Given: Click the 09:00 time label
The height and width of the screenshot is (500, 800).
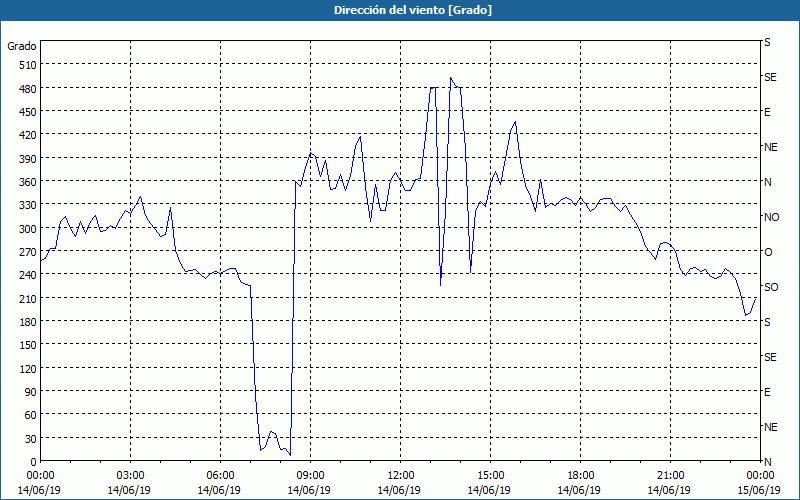Looking at the screenshot, I should 310,476.
